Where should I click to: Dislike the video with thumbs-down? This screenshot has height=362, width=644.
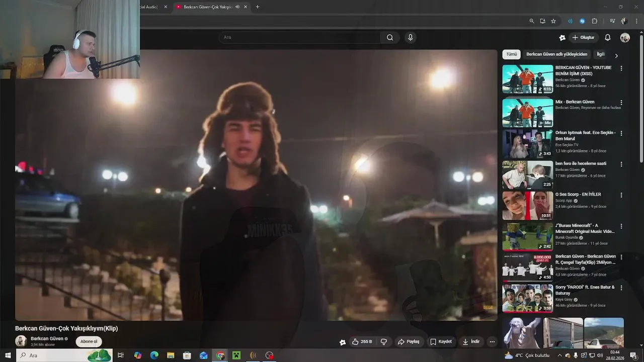(384, 341)
